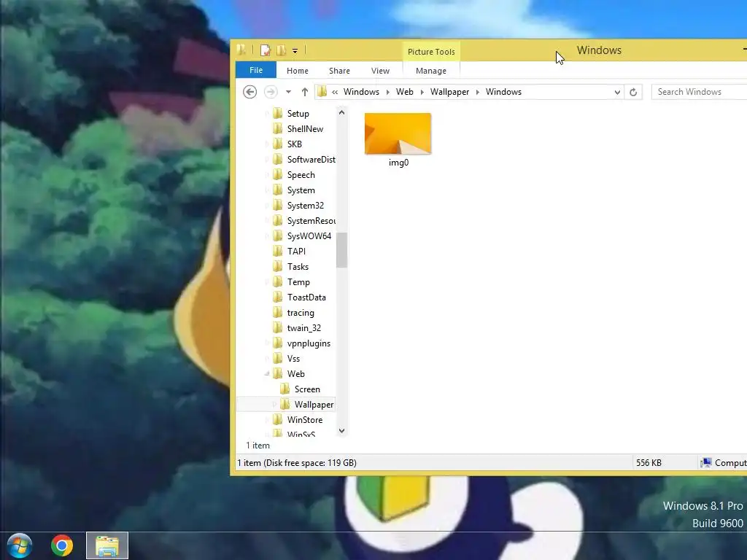
Task: Click the Back navigation arrow
Action: 249,91
